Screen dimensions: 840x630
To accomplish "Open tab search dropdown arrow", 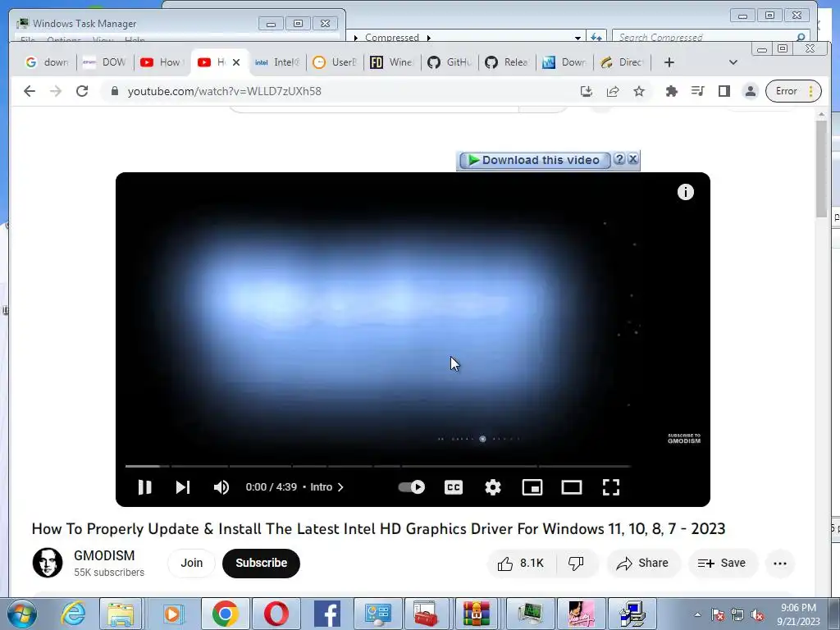I will click(x=733, y=62).
